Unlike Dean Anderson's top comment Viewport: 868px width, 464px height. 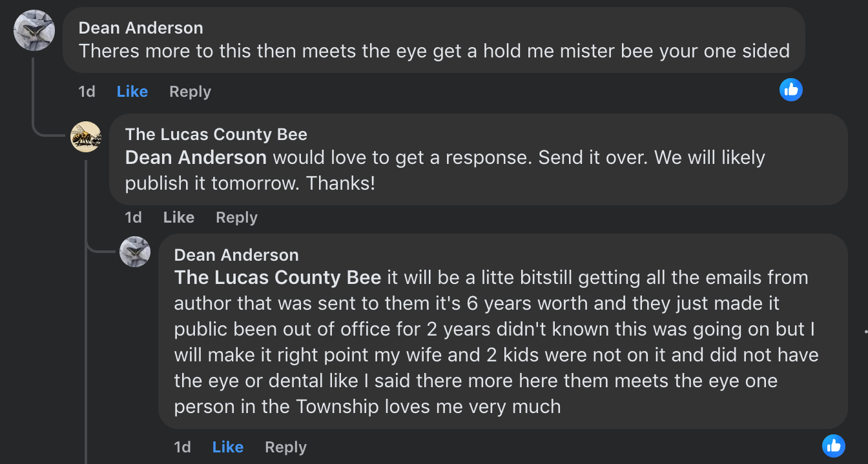tap(132, 92)
